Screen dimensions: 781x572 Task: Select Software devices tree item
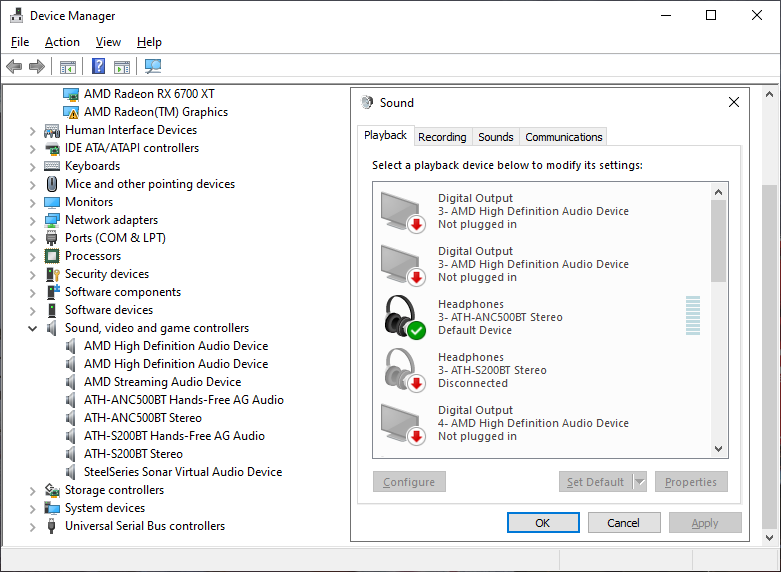tap(109, 310)
